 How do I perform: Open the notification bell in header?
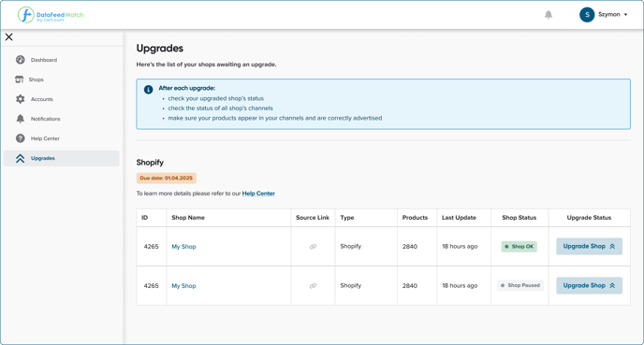[x=549, y=15]
